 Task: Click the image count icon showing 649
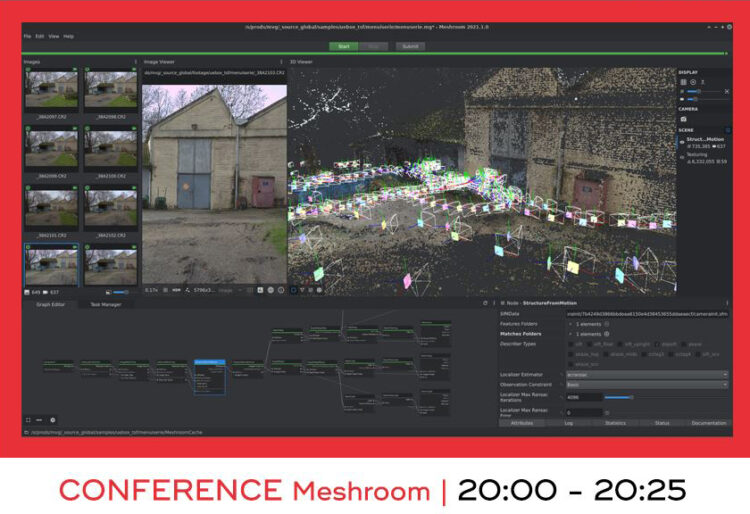tap(27, 292)
